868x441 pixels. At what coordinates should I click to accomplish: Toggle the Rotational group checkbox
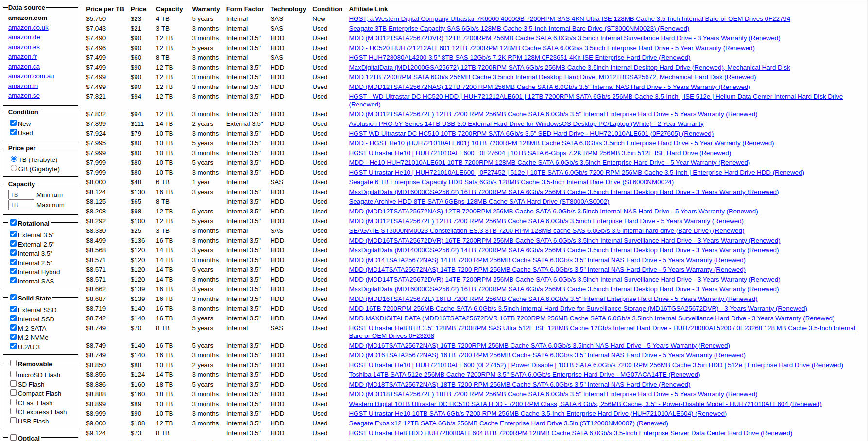point(14,223)
